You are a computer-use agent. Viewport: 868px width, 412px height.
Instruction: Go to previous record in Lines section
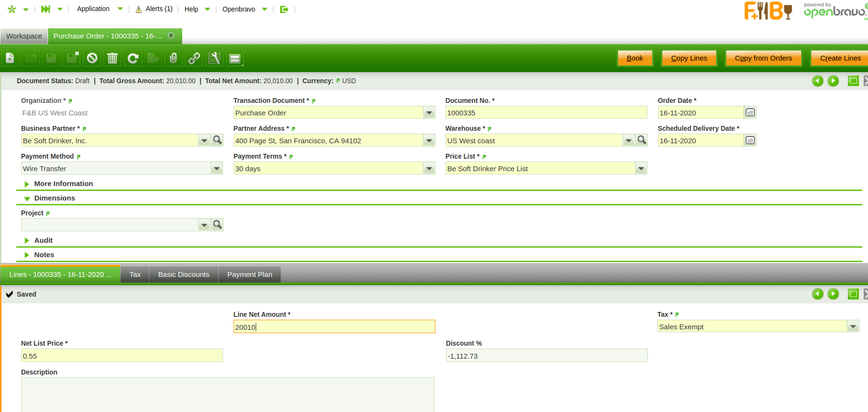pos(818,294)
